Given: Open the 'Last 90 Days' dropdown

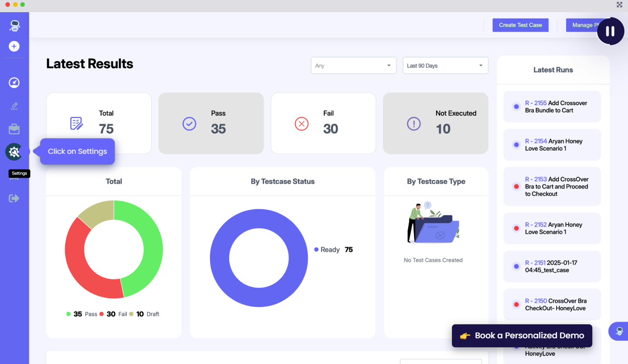Looking at the screenshot, I should [445, 65].
